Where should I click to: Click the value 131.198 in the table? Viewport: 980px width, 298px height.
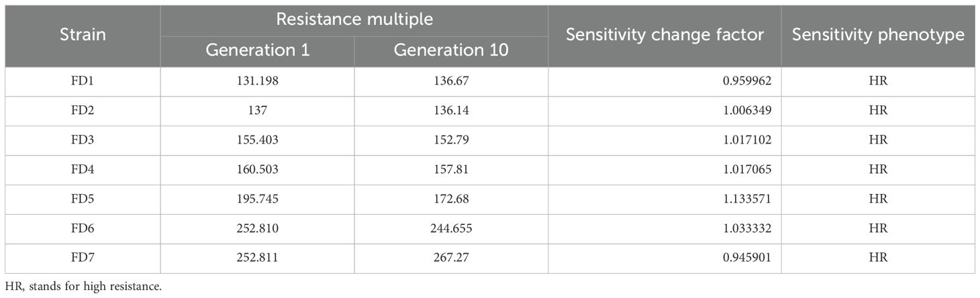(257, 81)
